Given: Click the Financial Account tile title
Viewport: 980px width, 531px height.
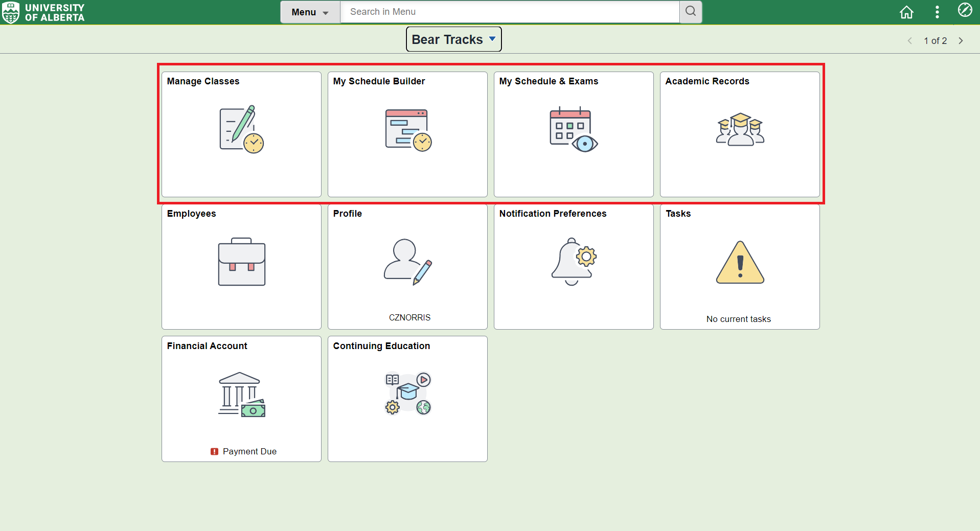Looking at the screenshot, I should tap(207, 346).
